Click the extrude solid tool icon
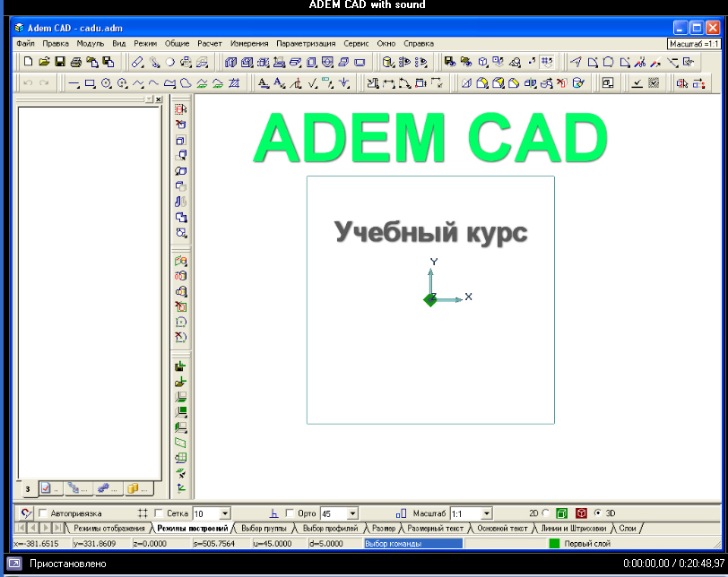Image resolution: width=728 pixels, height=577 pixels. tap(230, 62)
